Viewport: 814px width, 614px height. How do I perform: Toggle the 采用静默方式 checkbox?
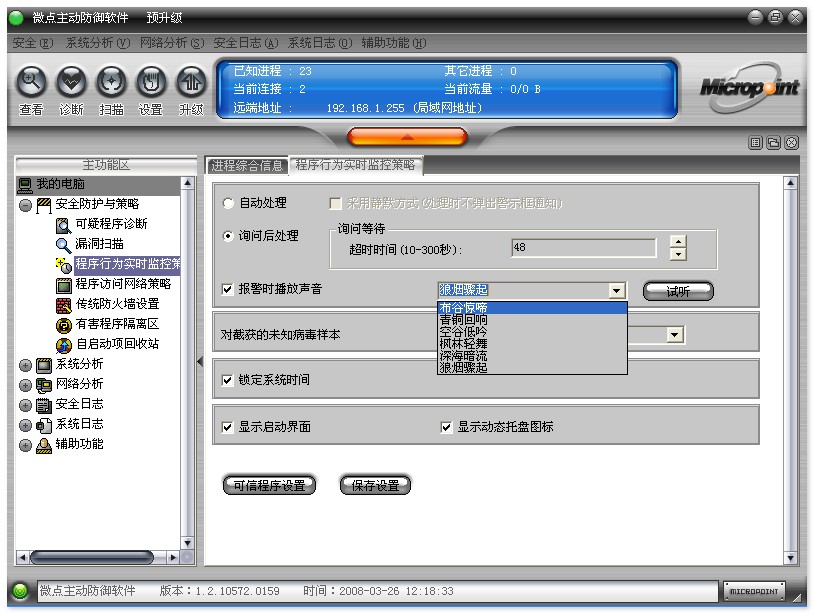point(335,203)
